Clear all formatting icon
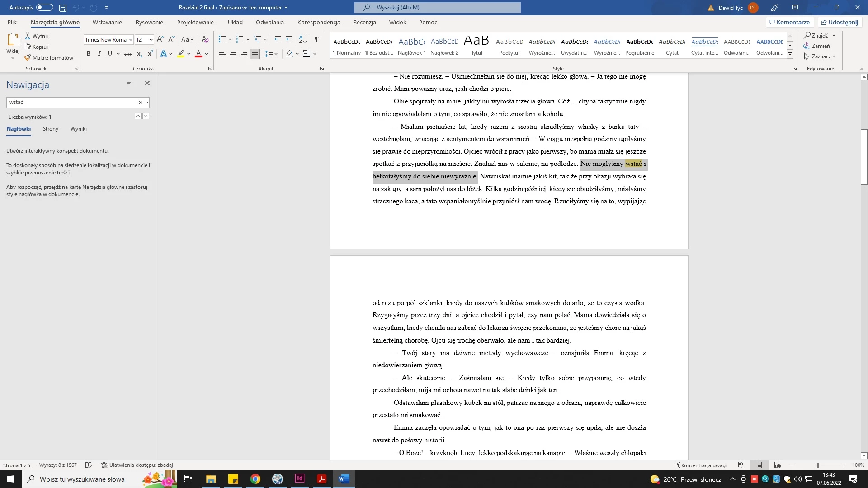The width and height of the screenshot is (868, 488). pos(205,39)
